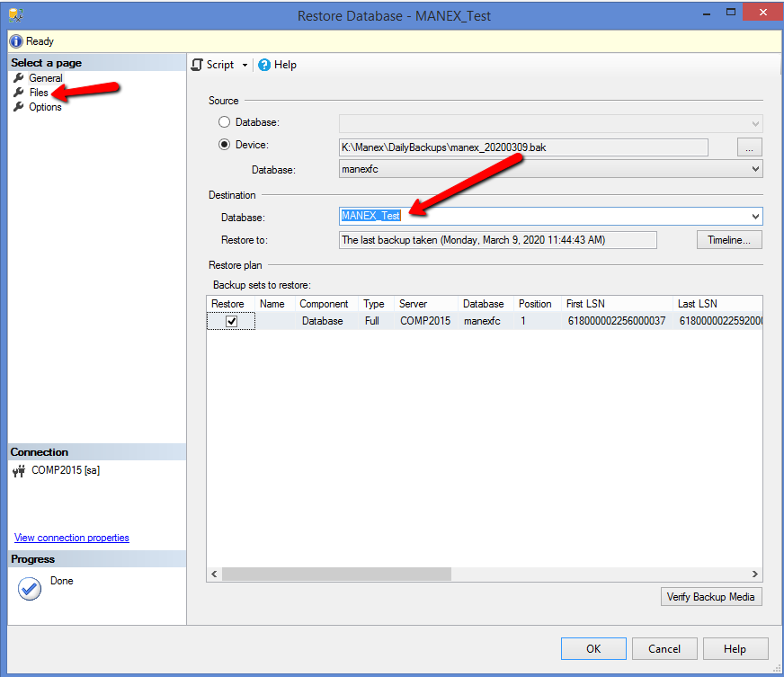Click the scroll left arrow of backup sets grid
Screen dimensions: 784x677
[x=214, y=574]
